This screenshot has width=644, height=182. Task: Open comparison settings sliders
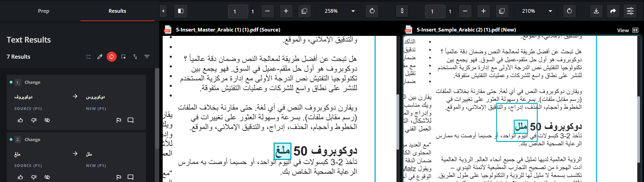pyautogui.click(x=630, y=11)
